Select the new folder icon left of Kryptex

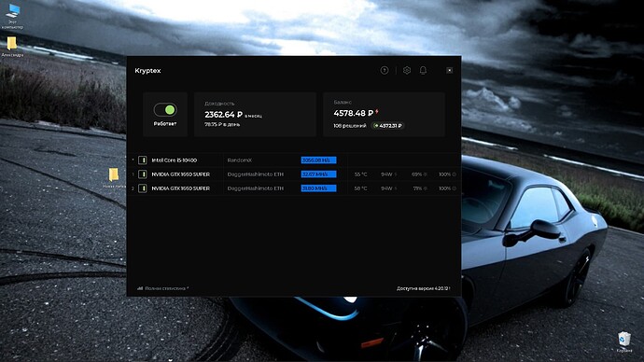114,177
